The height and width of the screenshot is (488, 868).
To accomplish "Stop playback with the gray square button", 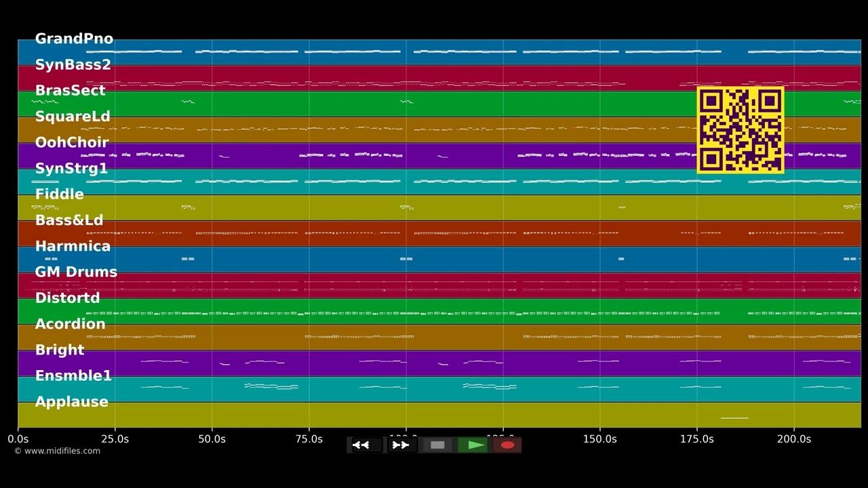I will (437, 445).
